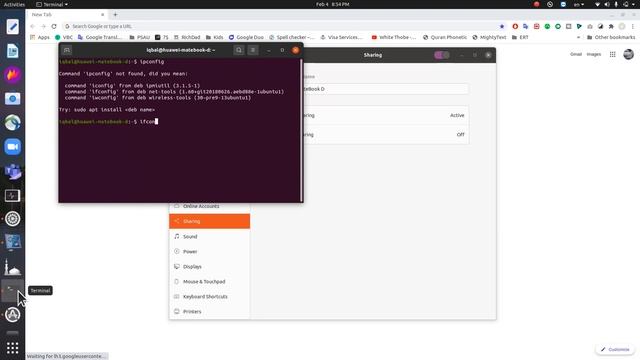The width and height of the screenshot is (640, 360).
Task: Click the Zoom tray indicator icon
Action: 563,4
